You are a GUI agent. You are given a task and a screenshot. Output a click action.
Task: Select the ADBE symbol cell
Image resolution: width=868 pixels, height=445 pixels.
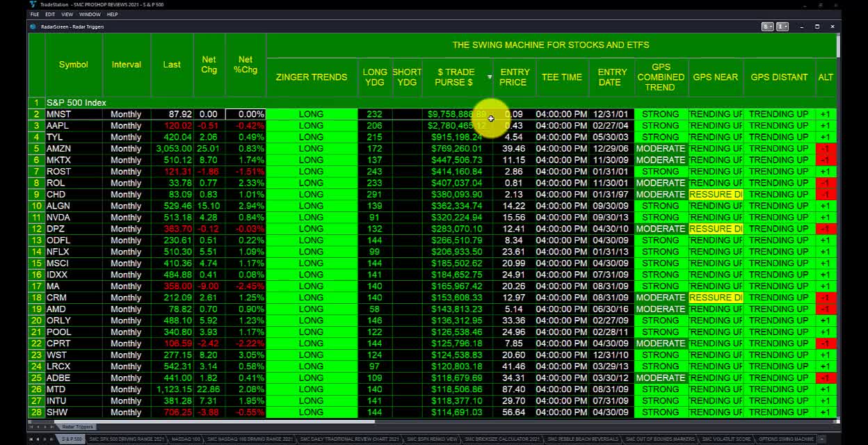[74, 378]
